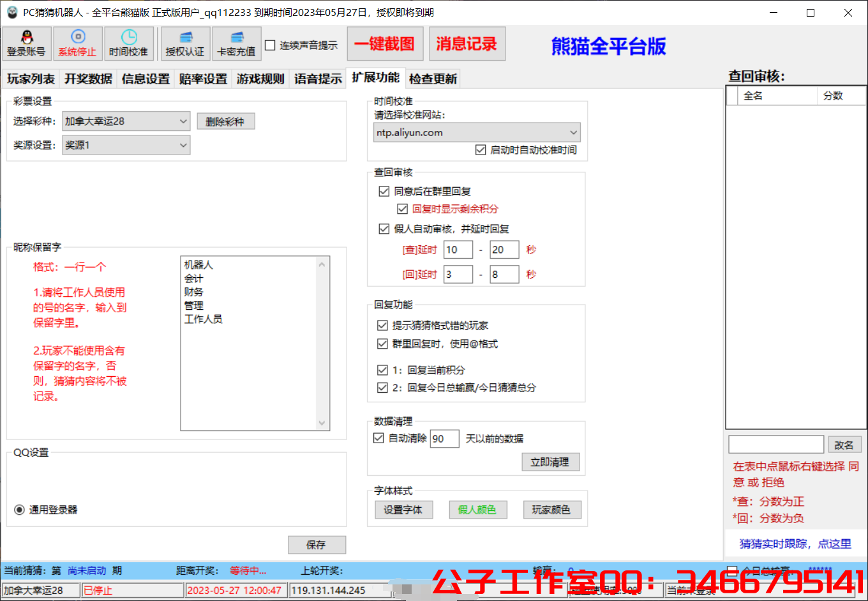Toggle 群里回复时，使用@格式 checkbox

(382, 344)
